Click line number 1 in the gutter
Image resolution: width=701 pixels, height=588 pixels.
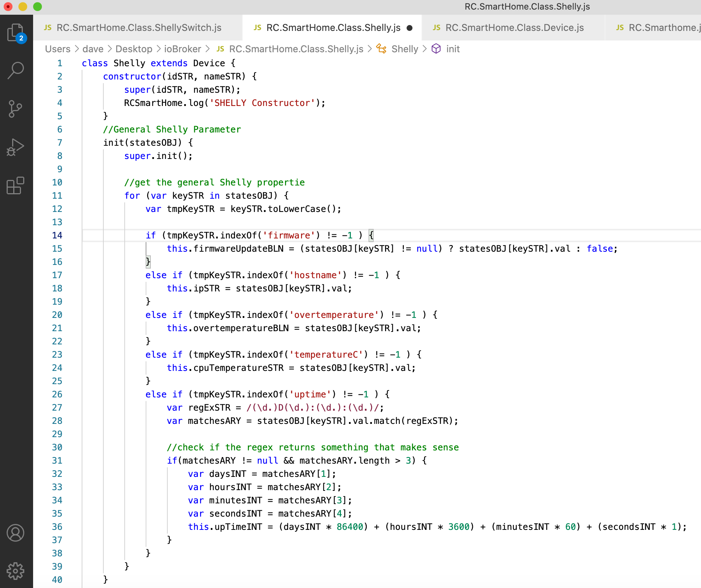[x=60, y=63]
